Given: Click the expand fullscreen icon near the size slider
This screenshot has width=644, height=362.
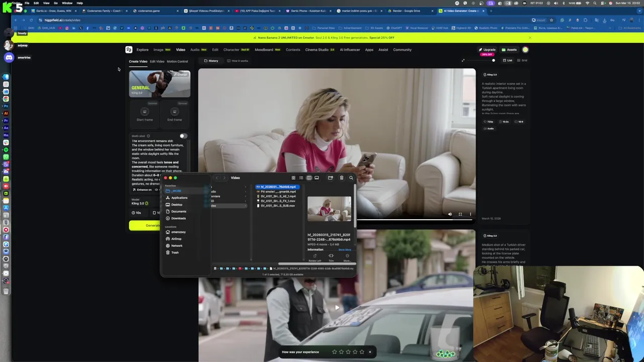Looking at the screenshot, I should click(463, 60).
